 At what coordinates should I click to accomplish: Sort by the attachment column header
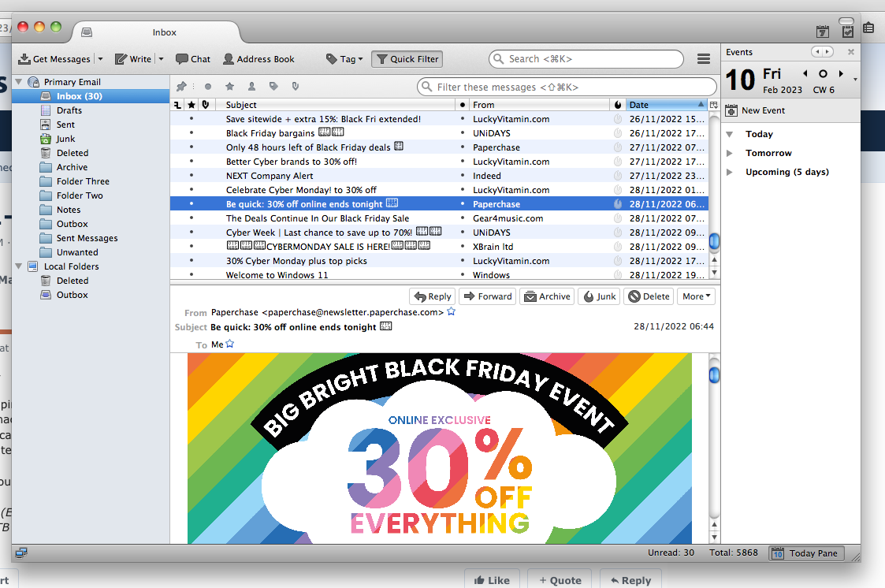point(206,105)
